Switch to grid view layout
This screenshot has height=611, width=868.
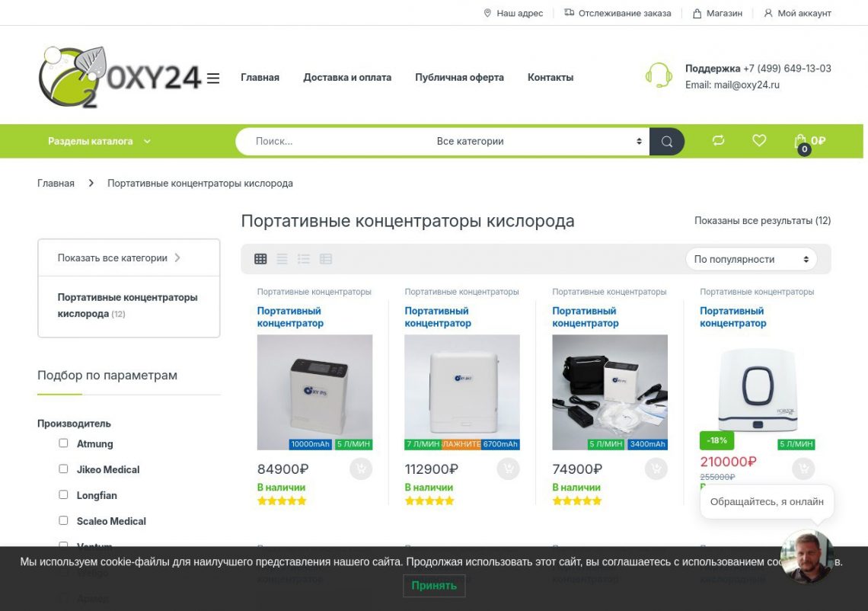coord(260,259)
